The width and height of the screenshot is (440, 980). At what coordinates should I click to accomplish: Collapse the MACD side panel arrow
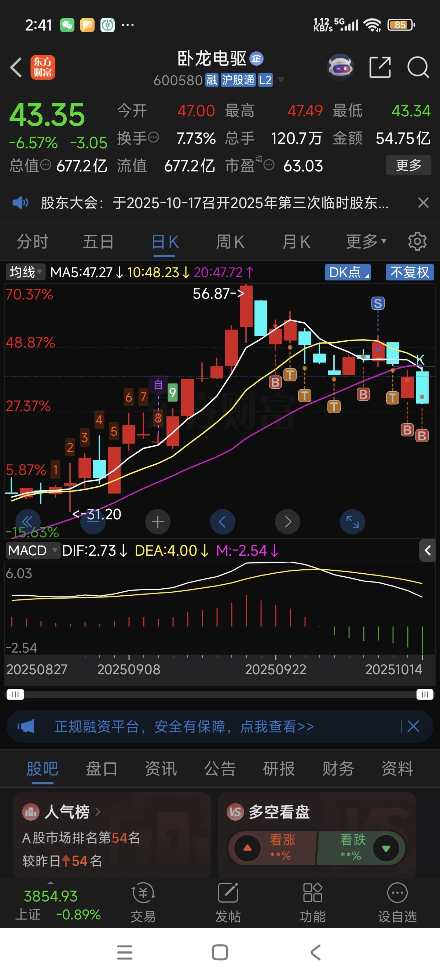[428, 550]
